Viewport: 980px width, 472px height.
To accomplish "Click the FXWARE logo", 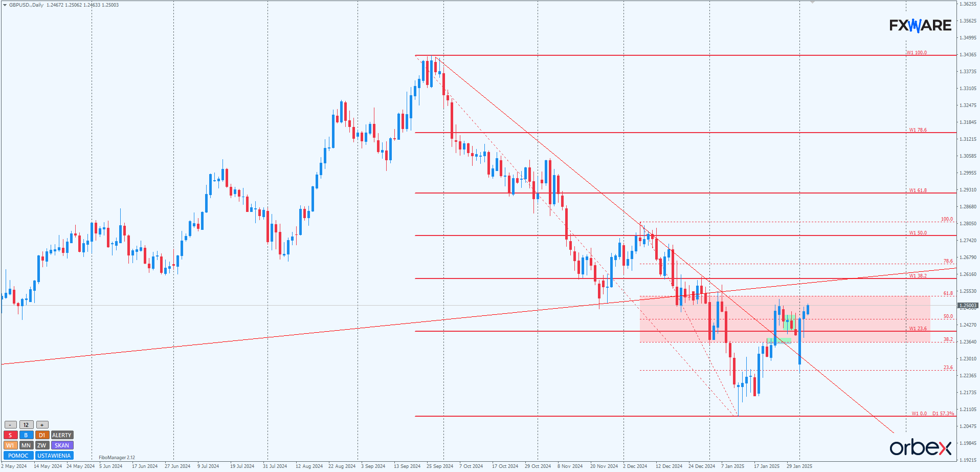I will tap(920, 26).
